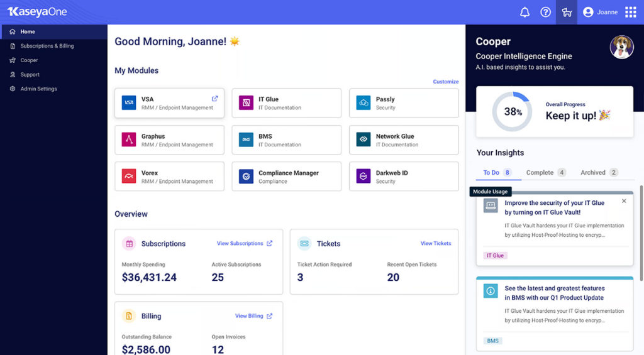Click the Subscriptions & Billing sidebar icon
The image size is (644, 355).
(x=13, y=46)
